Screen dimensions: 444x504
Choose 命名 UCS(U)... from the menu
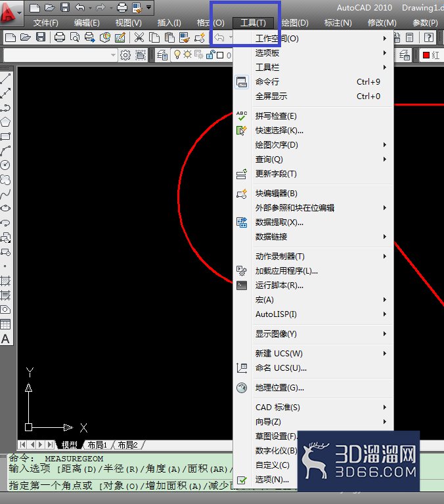pos(313,368)
